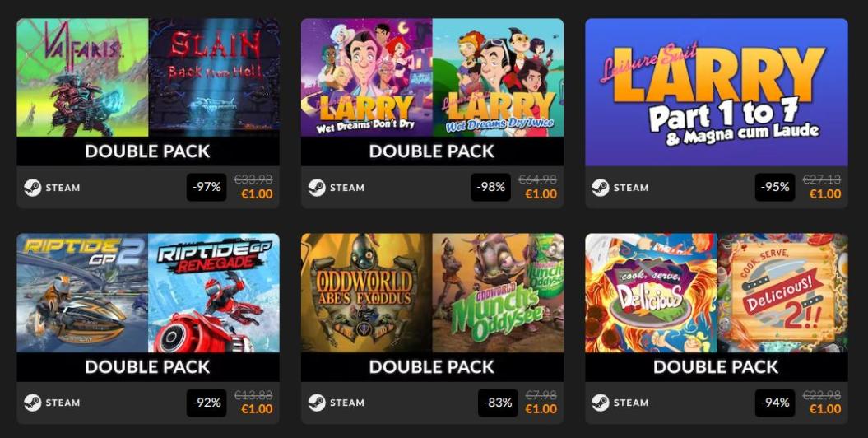868x438 pixels.
Task: Select Larry Wet Dreams Don't Dry artwork
Action: 366,77
